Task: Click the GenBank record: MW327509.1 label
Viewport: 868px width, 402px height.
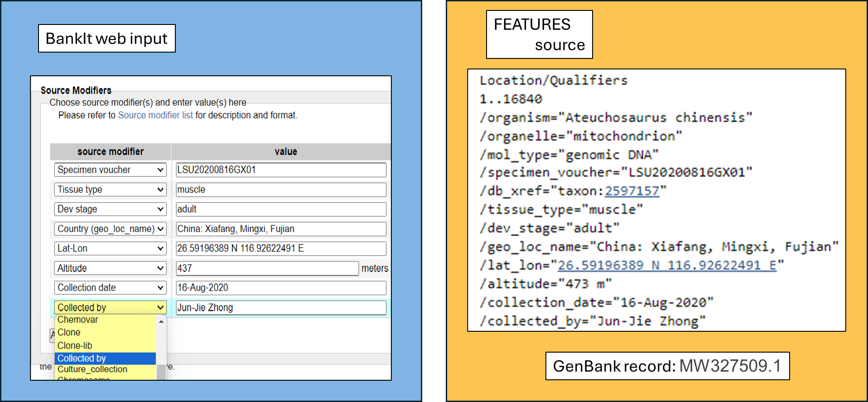Action: [667, 366]
